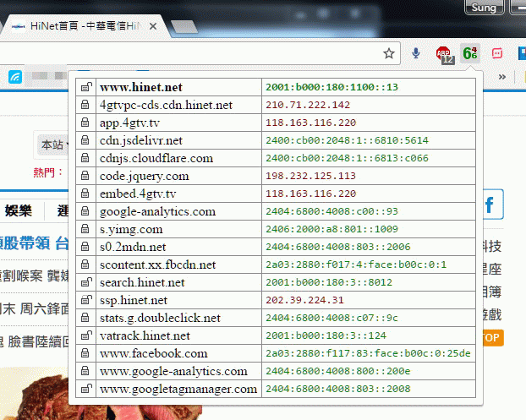Click IP address 2a03:2880:f117:83:face:b00c:0:25de
This screenshot has width=526, height=420.
pos(368,353)
